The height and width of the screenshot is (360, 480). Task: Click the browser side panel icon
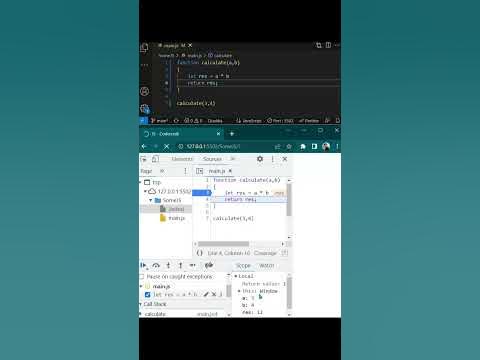pos(314,146)
